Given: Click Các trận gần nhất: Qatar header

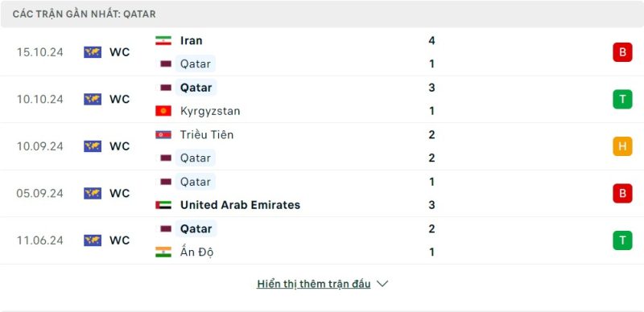Looking at the screenshot, I should 85,14.
